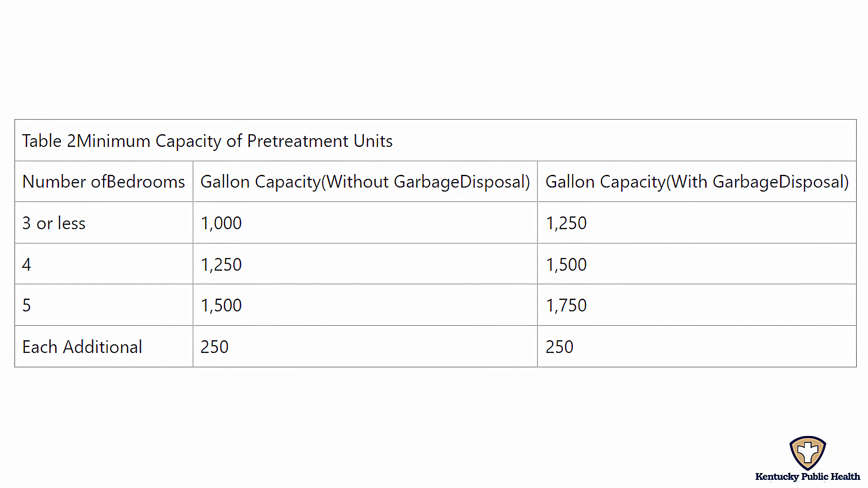Click the Number of Bedrooms header cell
The image size is (868, 488).
[x=104, y=182]
